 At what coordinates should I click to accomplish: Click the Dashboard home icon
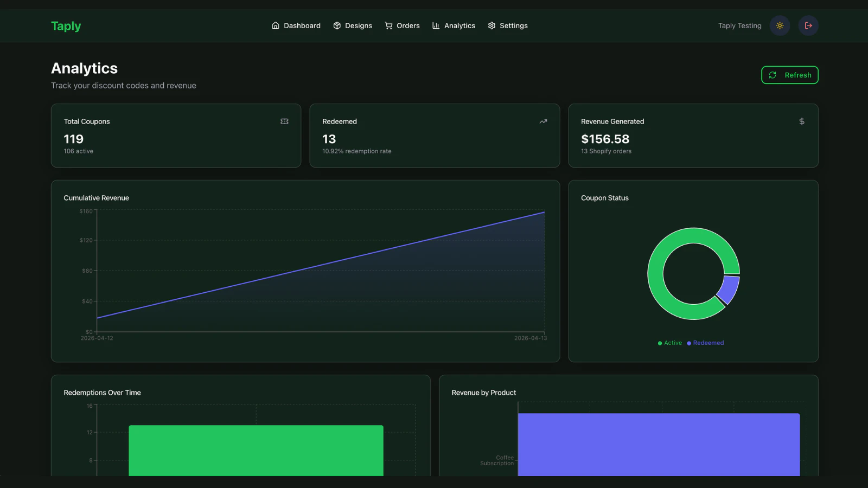276,25
